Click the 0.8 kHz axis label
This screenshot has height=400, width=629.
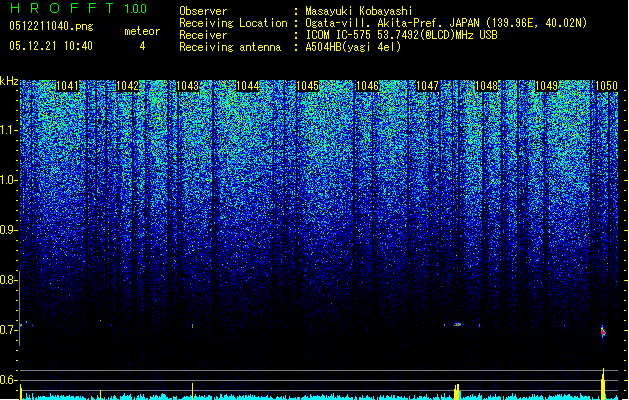point(9,280)
